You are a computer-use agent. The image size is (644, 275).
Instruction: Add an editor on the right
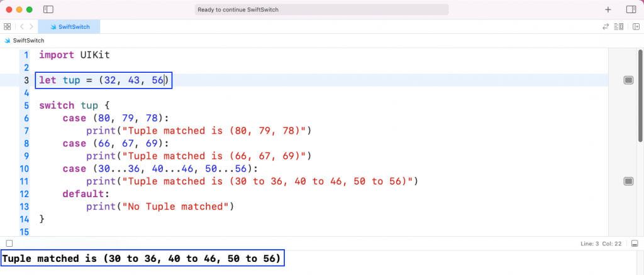pyautogui.click(x=636, y=26)
